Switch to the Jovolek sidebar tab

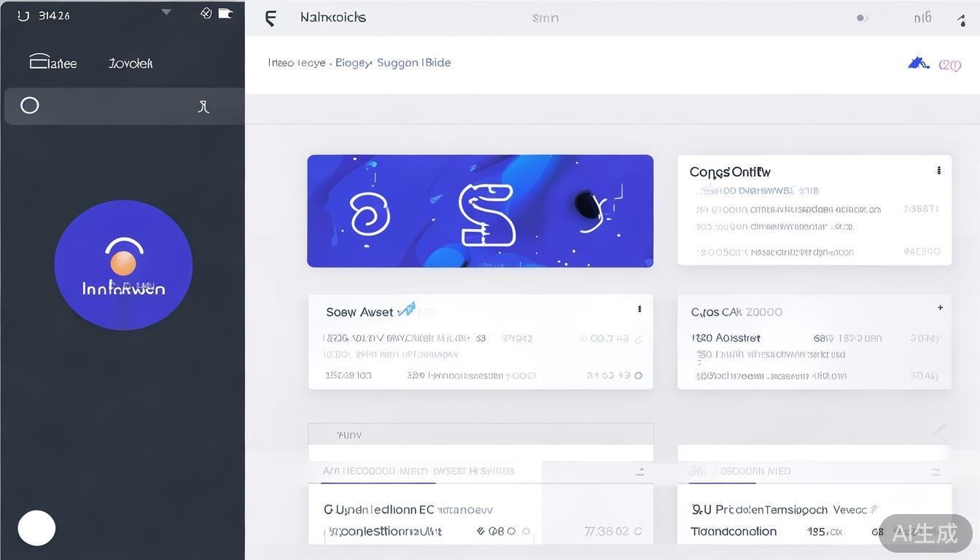coord(131,63)
